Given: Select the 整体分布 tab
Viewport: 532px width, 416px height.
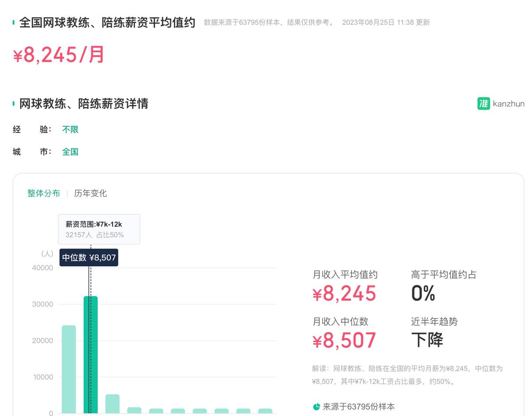Looking at the screenshot, I should [44, 194].
